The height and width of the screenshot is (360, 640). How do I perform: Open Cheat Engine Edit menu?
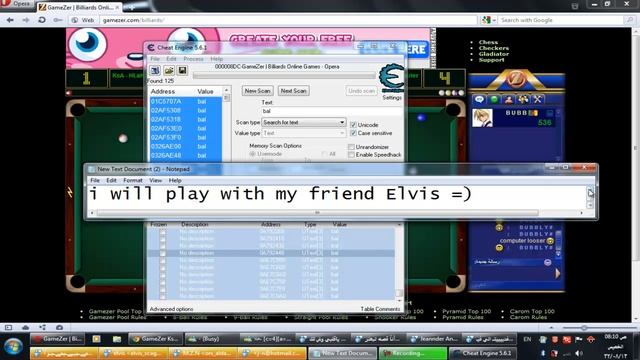(171, 59)
